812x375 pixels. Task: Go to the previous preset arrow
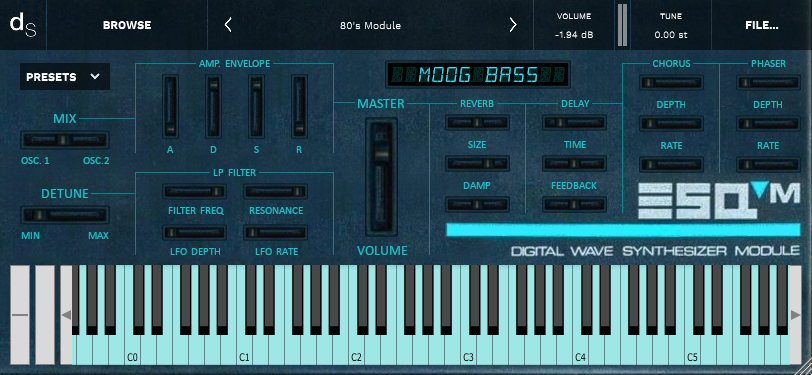pyautogui.click(x=228, y=25)
